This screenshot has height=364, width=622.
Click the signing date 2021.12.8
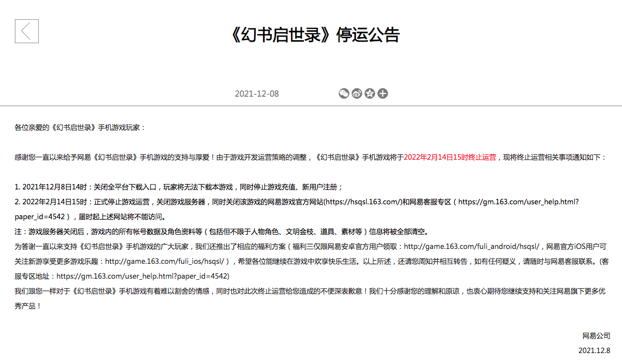594,351
